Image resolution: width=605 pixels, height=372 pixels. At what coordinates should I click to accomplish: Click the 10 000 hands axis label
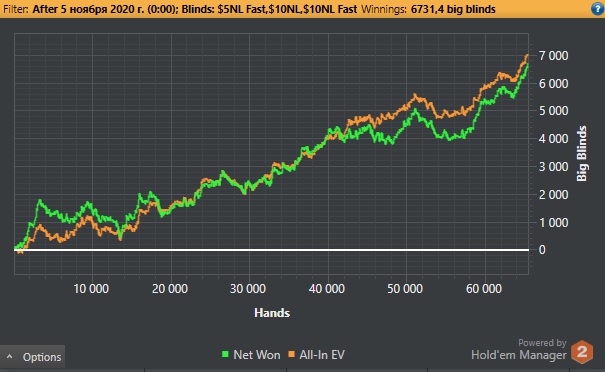[91, 289]
